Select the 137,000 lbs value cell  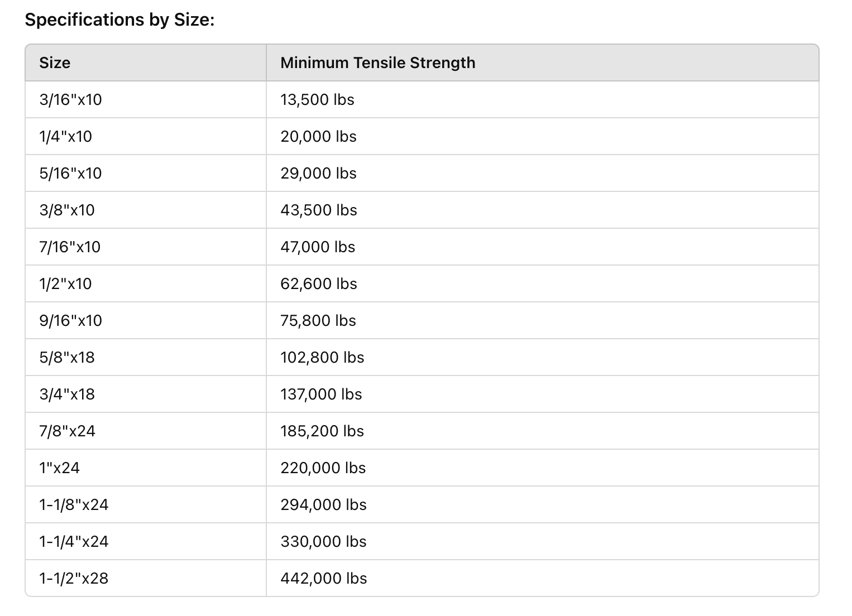543,394
